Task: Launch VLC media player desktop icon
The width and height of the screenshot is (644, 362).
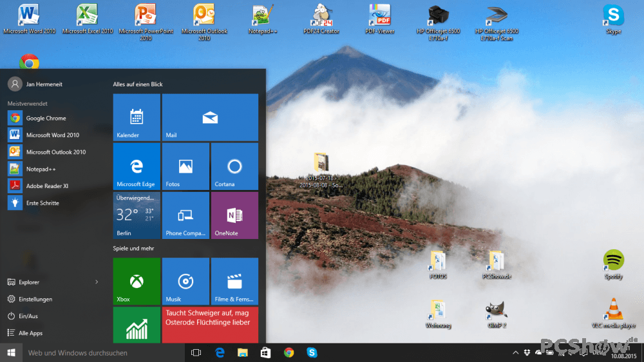Action: (x=613, y=314)
